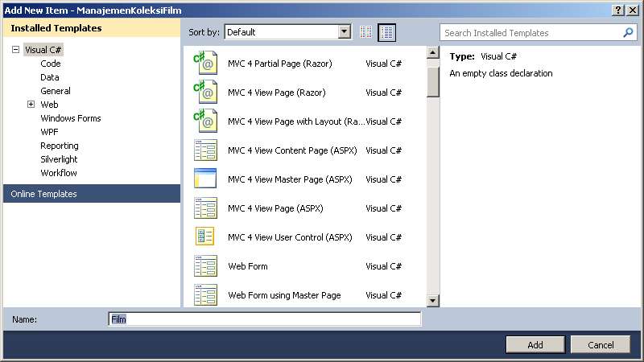Click the Add button
This screenshot has width=644, height=362.
coord(535,344)
